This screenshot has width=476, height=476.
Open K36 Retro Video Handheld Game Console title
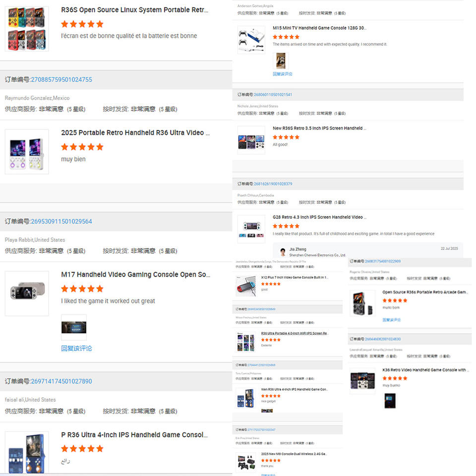pos(425,370)
